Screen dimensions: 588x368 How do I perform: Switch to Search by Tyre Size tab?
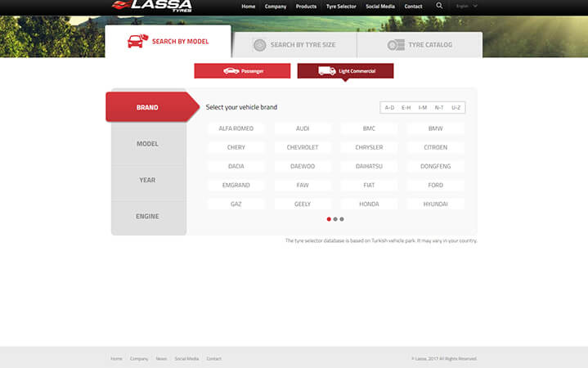click(x=294, y=45)
